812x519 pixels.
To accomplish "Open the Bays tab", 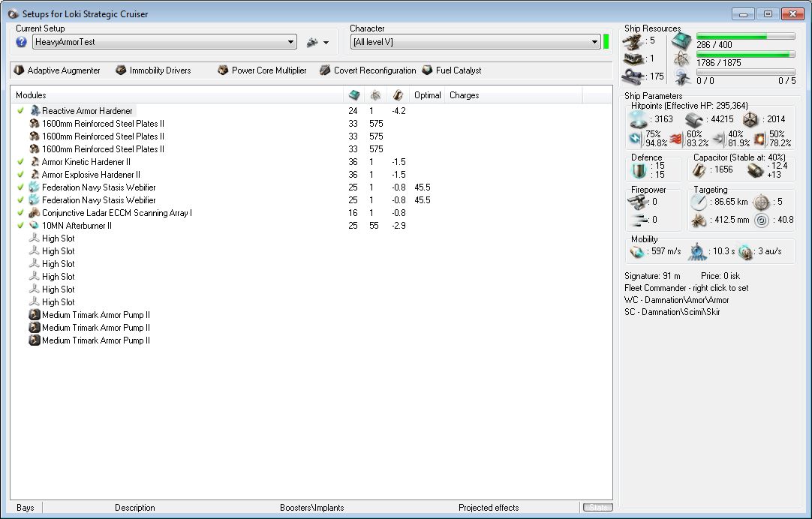I will tap(26, 508).
